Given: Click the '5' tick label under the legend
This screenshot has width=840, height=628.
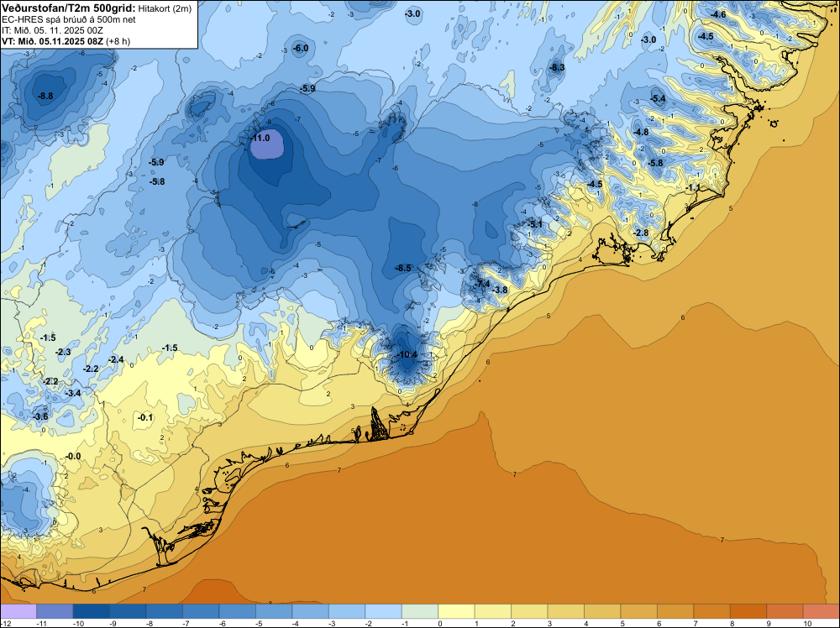Looking at the screenshot, I should [x=622, y=623].
